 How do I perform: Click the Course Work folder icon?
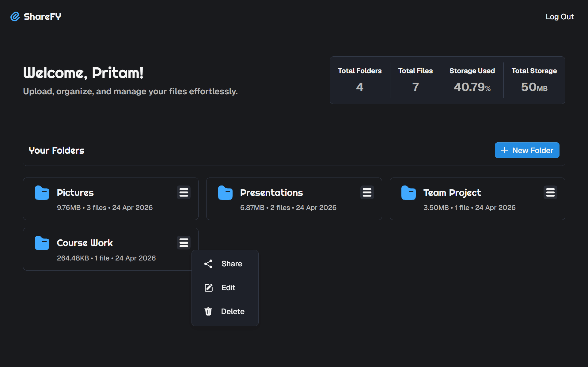(42, 243)
